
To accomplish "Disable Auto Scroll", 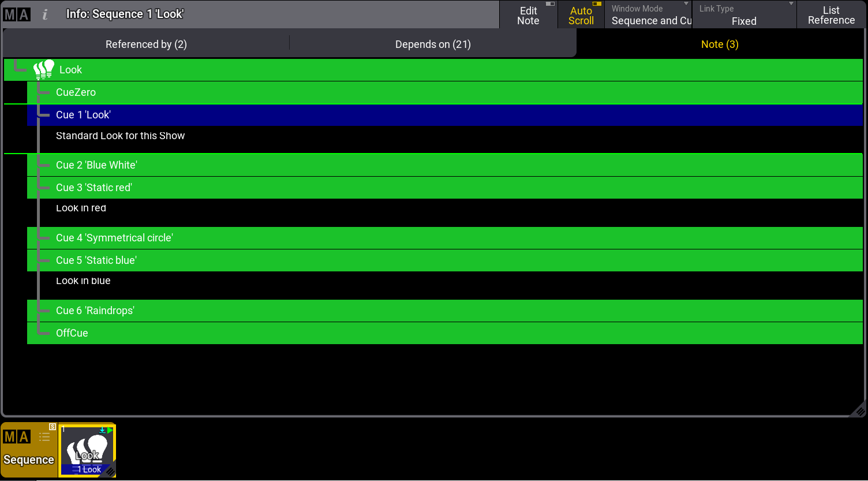I will point(581,15).
